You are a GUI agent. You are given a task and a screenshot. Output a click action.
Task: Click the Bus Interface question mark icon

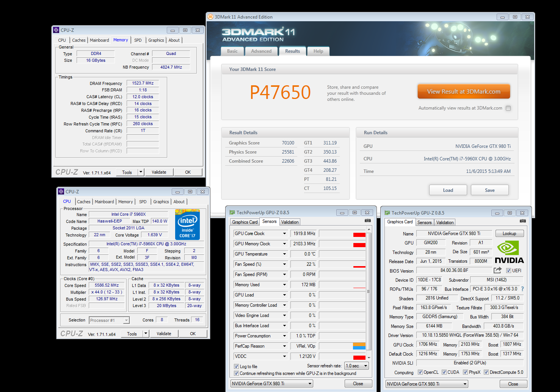click(x=522, y=289)
